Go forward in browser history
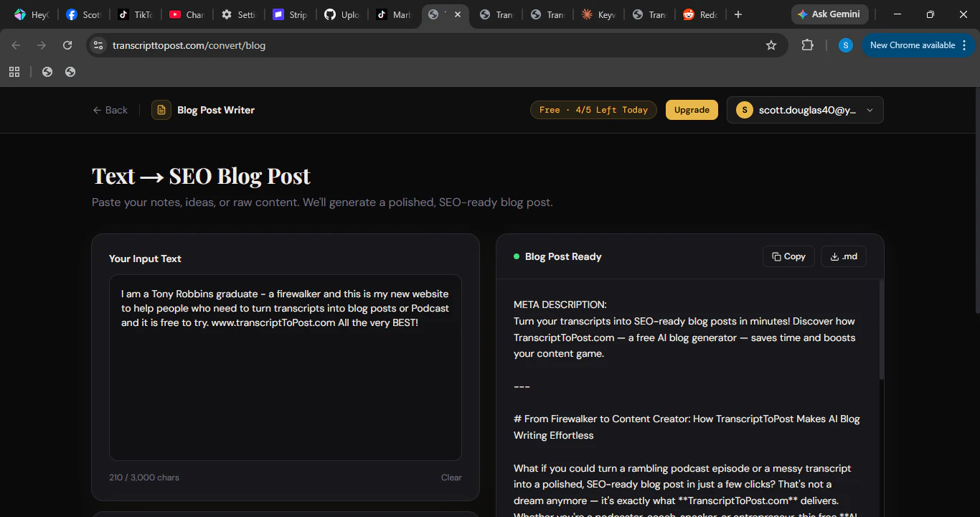 tap(42, 45)
